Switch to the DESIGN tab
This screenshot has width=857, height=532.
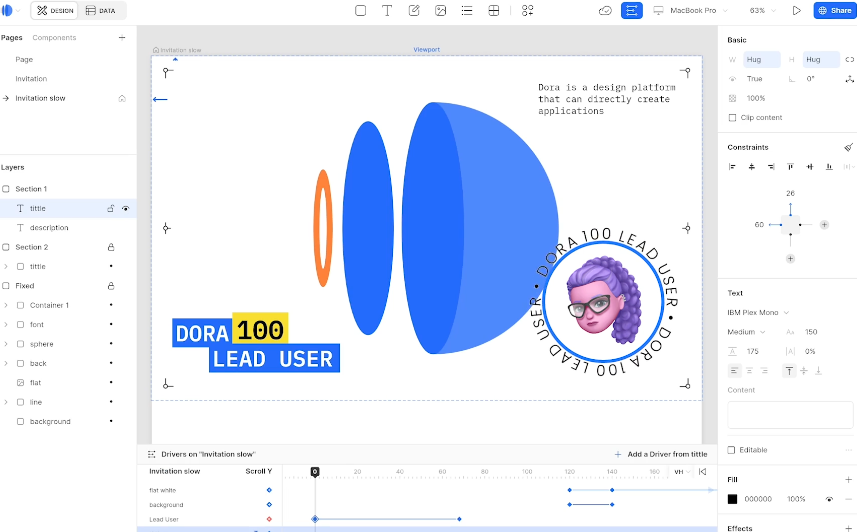click(55, 10)
